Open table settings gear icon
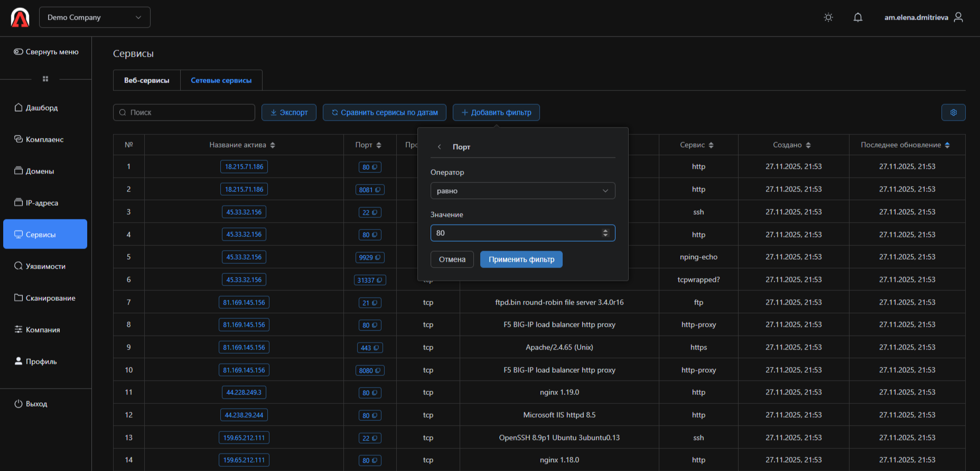Screen dimensions: 980x471 [x=953, y=113]
